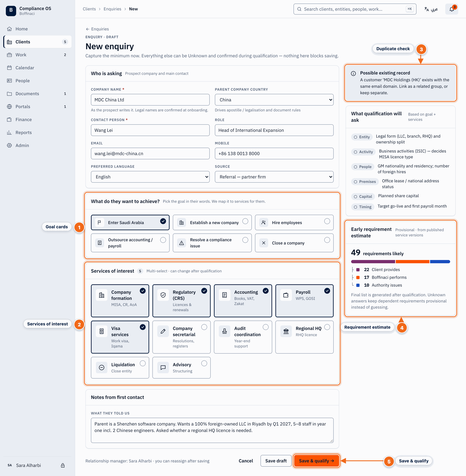
Task: Click the What they told us notes textarea
Action: (212, 430)
